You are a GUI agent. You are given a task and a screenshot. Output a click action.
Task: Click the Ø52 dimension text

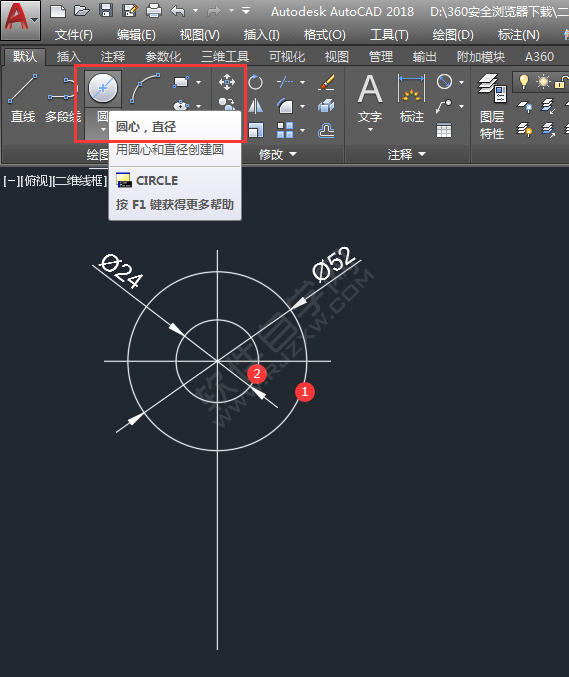pos(333,264)
